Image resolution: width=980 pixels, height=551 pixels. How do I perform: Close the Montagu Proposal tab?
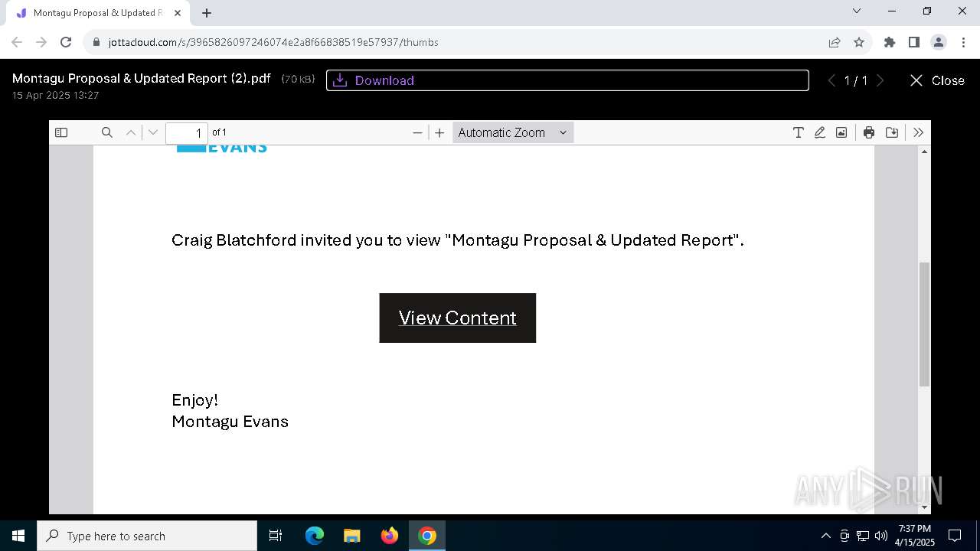[178, 13]
